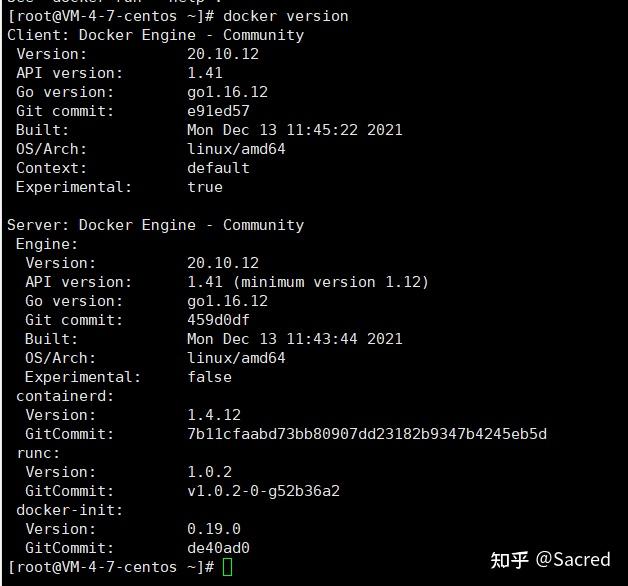Click the green terminal cursor block
Image resolution: width=628 pixels, height=586 pixels.
pyautogui.click(x=227, y=567)
